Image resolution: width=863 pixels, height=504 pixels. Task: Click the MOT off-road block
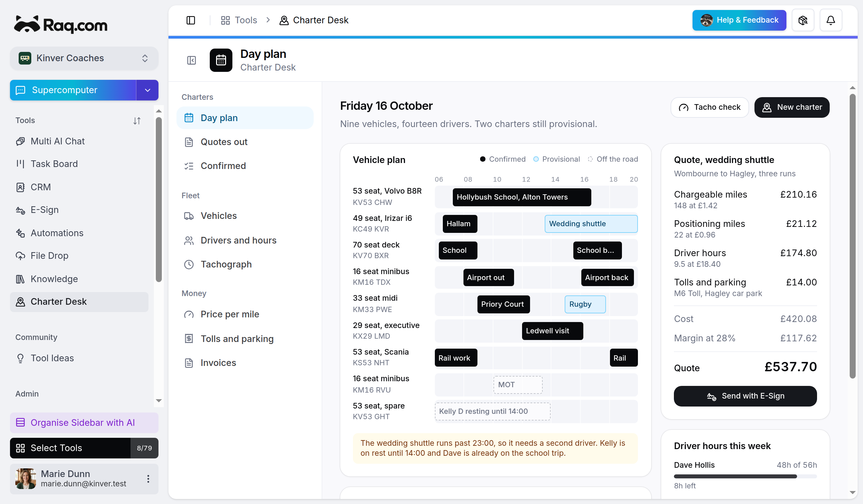(517, 385)
